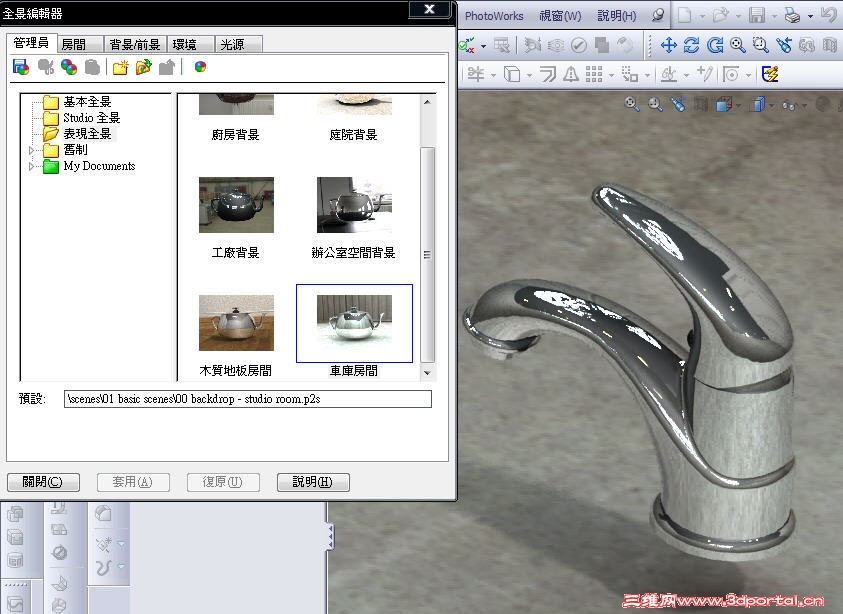Click the grayed-out Undo icon
Viewport: 843px width, 614px height.
(x=829, y=16)
